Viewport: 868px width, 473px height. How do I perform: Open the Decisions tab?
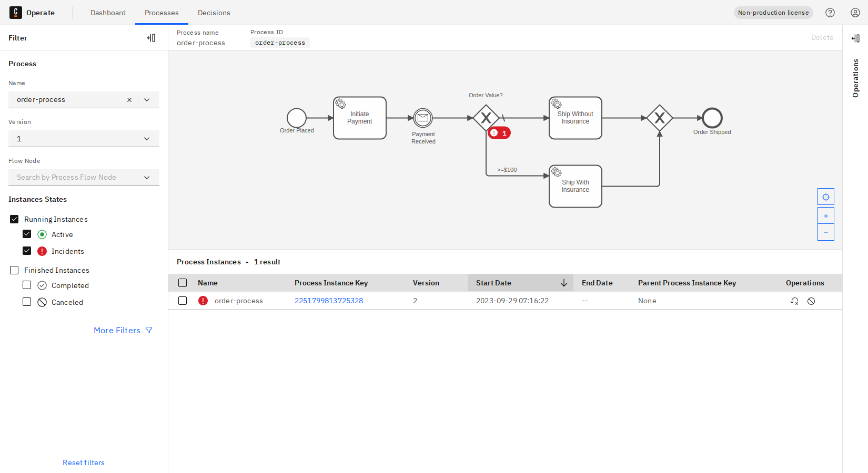coord(214,13)
